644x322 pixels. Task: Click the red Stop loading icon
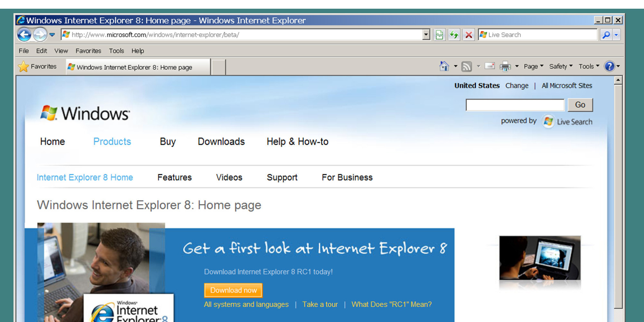[469, 34]
